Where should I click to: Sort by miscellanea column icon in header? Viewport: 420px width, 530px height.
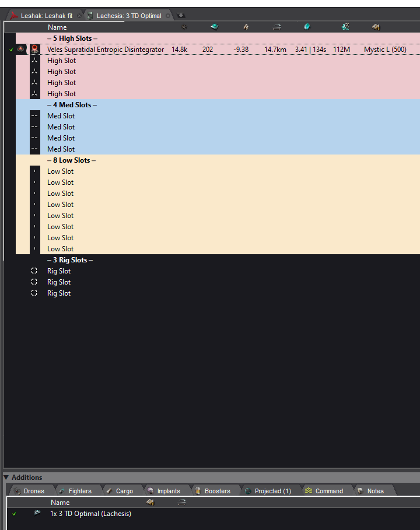[307, 27]
